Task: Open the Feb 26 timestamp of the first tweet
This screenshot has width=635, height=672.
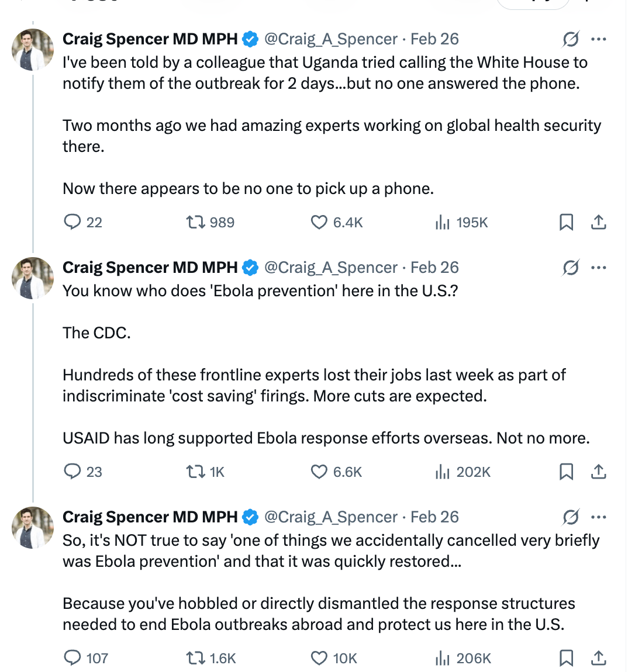Action: pos(434,39)
